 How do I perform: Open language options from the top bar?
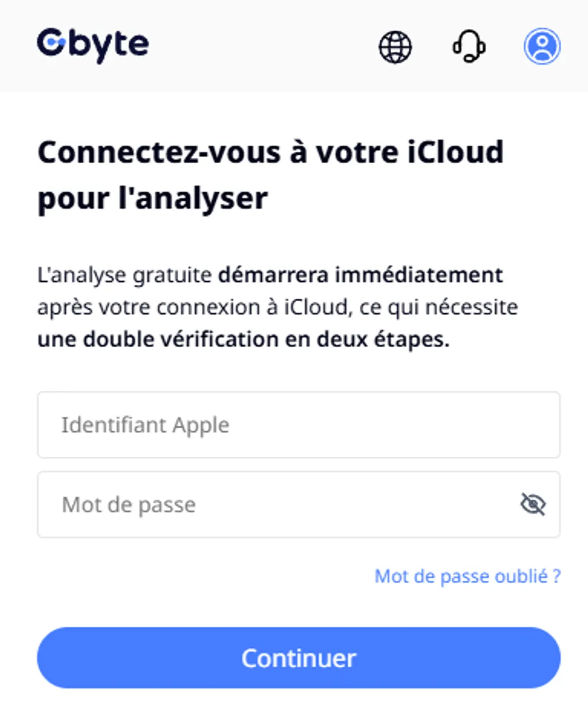point(395,48)
